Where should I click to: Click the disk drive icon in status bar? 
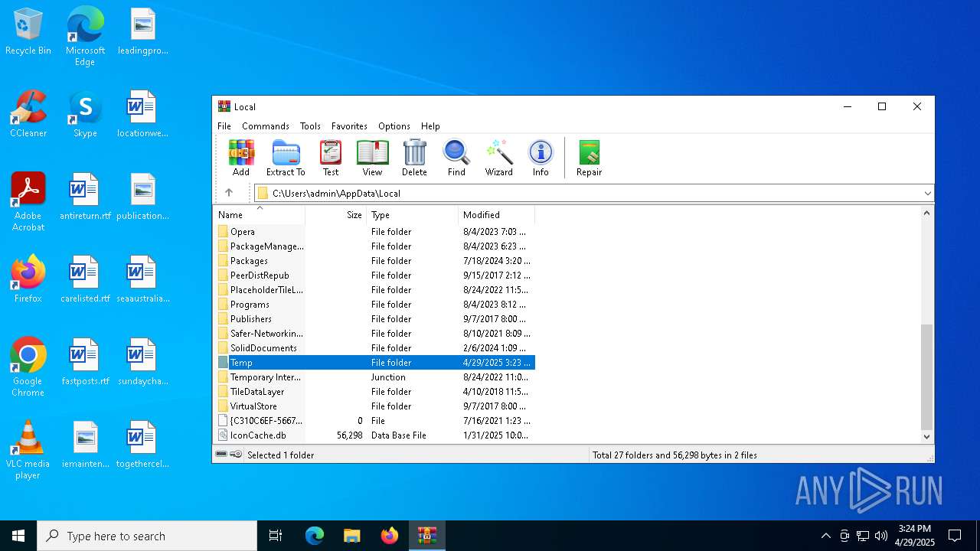coord(221,455)
